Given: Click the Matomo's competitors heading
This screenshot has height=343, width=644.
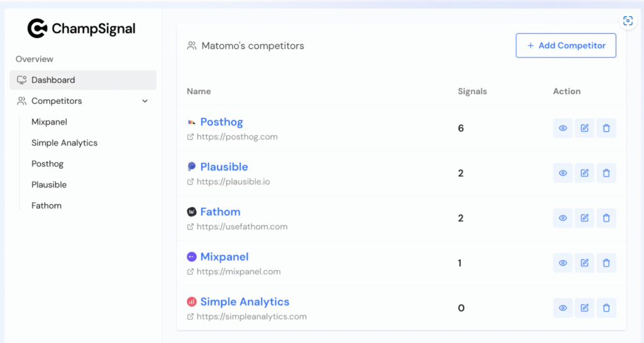Looking at the screenshot, I should [253, 45].
